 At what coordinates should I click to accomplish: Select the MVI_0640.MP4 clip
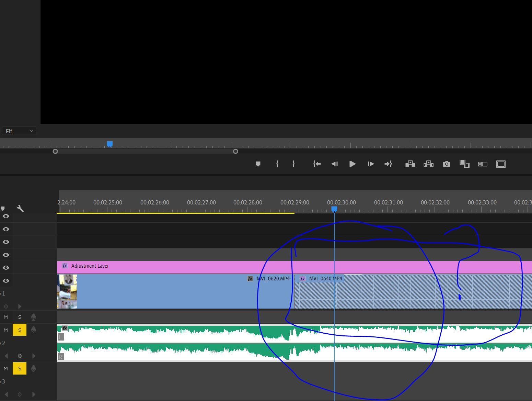(413, 291)
